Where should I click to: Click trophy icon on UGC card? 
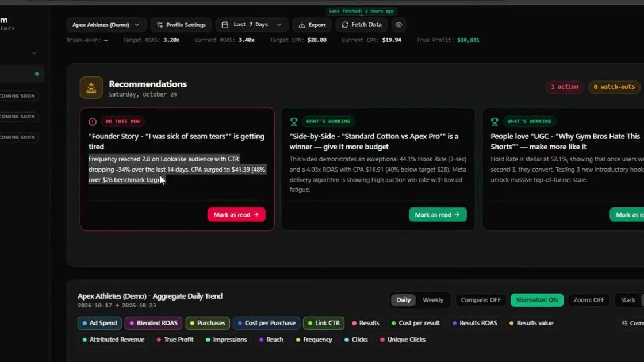(494, 121)
